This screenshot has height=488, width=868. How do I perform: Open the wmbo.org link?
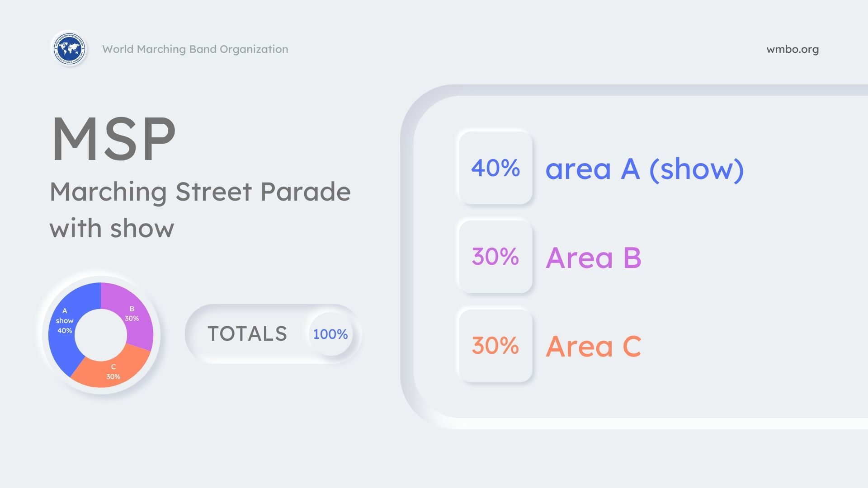(x=792, y=49)
